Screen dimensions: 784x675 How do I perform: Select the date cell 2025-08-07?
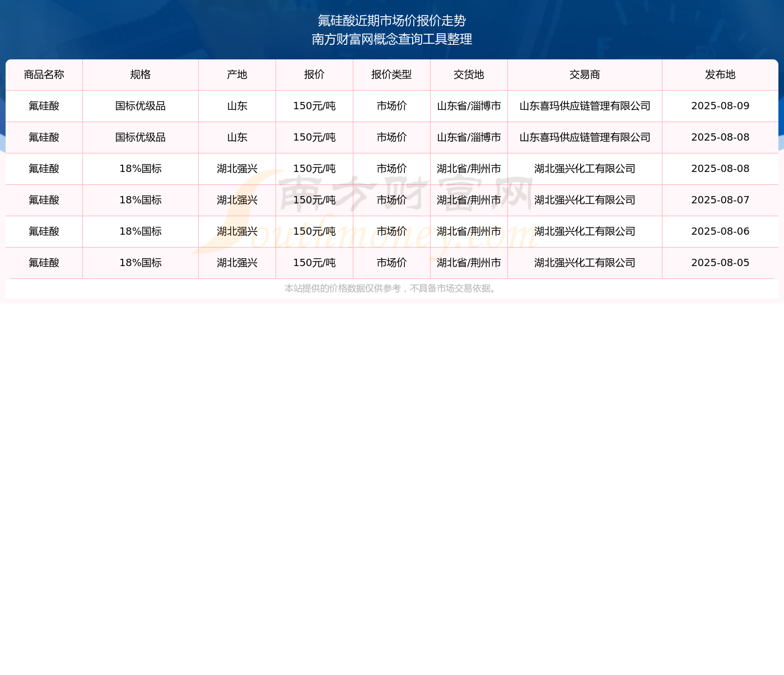pyautogui.click(x=721, y=200)
